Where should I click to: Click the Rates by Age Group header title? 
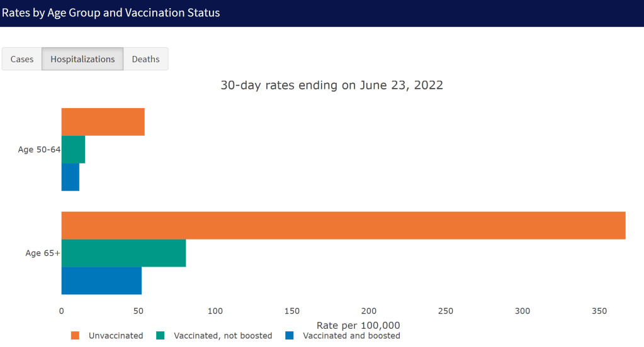point(111,13)
